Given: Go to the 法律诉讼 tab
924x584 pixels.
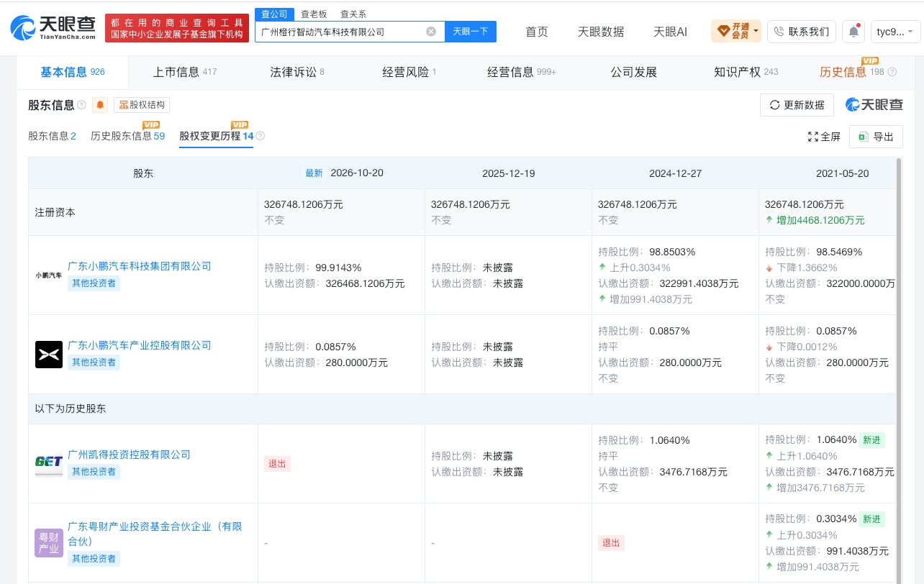Looking at the screenshot, I should coord(297,72).
